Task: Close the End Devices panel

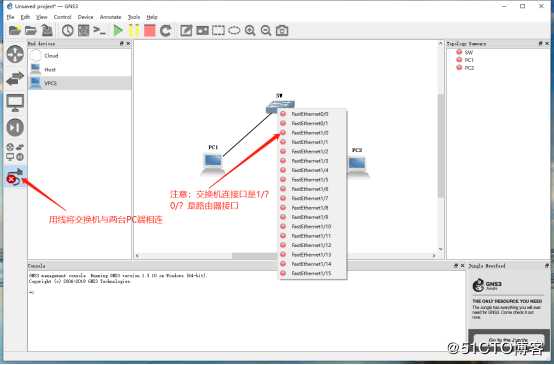Action: point(128,43)
